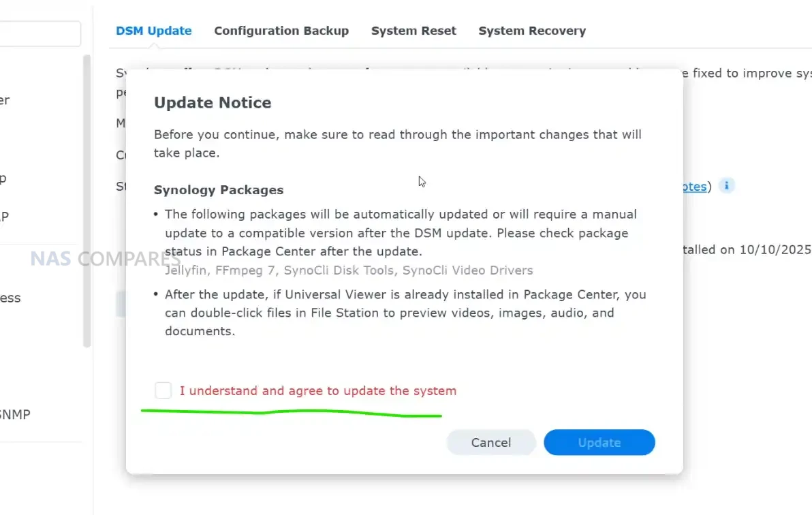Click the sidebar search field
Viewport: 812px width, 515px height.
[x=40, y=33]
